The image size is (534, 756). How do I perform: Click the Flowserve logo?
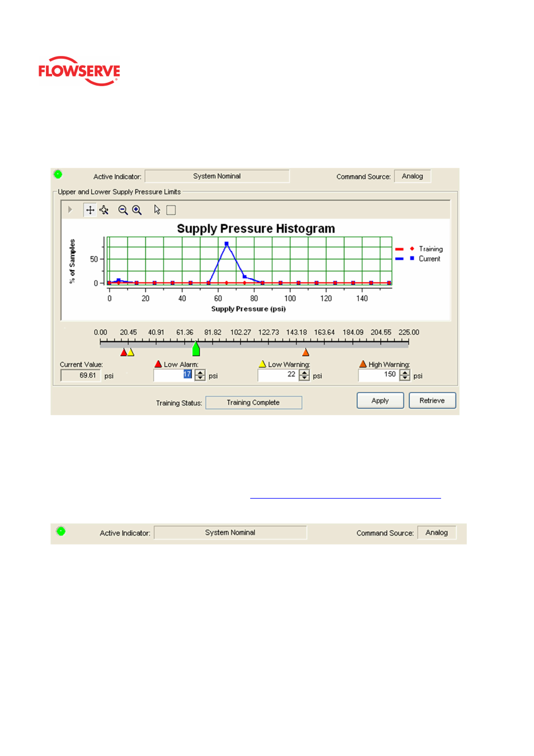click(x=79, y=71)
